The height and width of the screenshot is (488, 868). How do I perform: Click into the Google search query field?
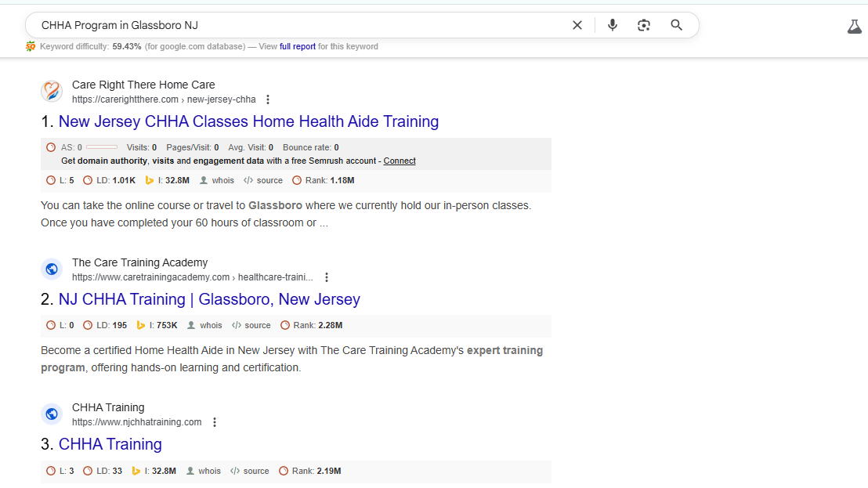298,25
